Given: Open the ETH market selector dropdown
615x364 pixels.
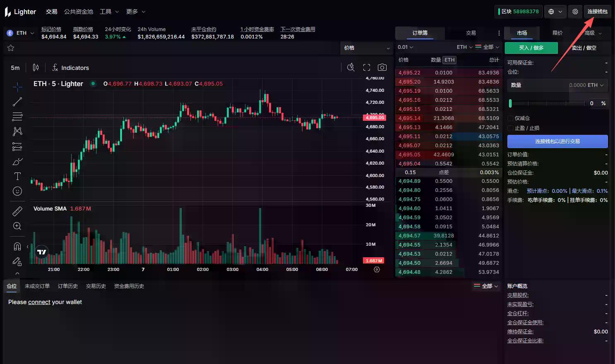Looking at the screenshot, I should tap(21, 33).
